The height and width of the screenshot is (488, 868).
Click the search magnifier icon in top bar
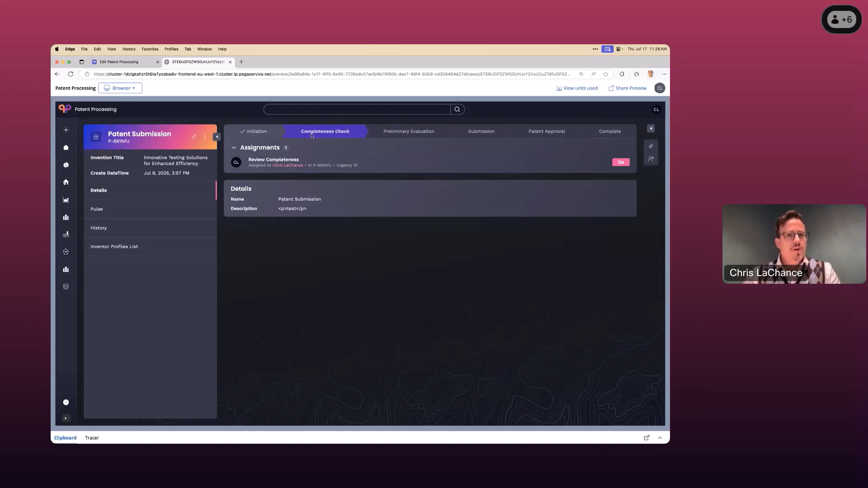pos(457,109)
